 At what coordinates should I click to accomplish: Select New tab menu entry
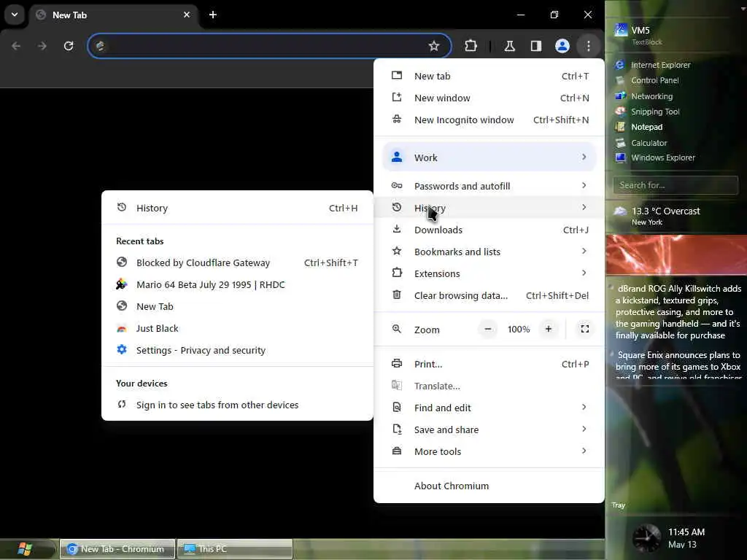click(x=489, y=76)
